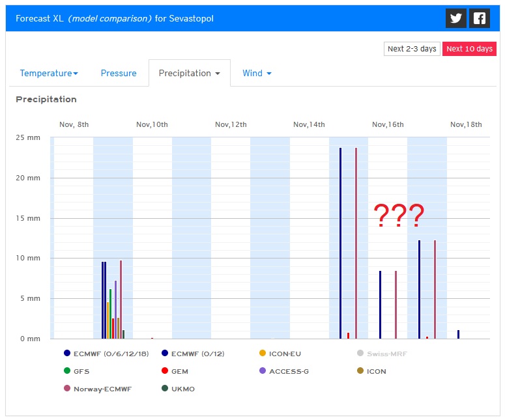Click the green GFS bar in Nov 9th cluster
The image size is (505, 420).
(x=111, y=314)
